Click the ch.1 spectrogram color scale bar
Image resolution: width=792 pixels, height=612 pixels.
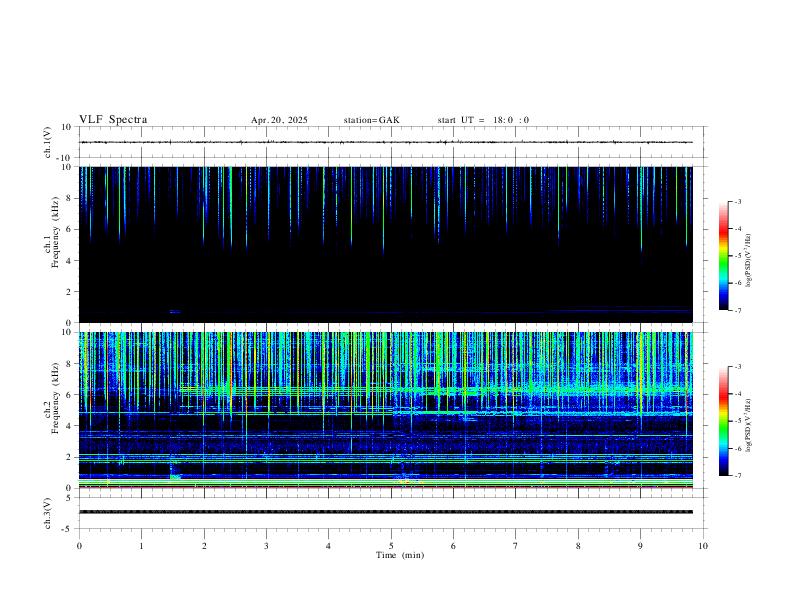click(x=723, y=256)
